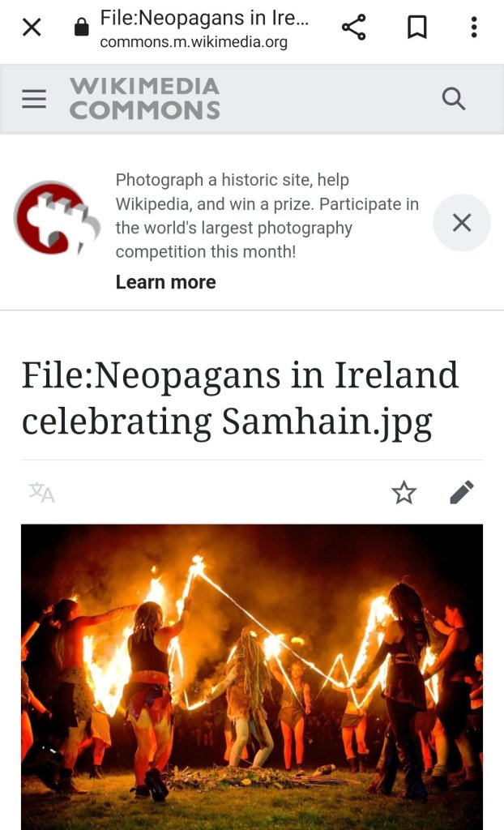Tap the address bar URL commons.m.wikimedia.org
The width and height of the screenshot is (504, 830).
[194, 42]
